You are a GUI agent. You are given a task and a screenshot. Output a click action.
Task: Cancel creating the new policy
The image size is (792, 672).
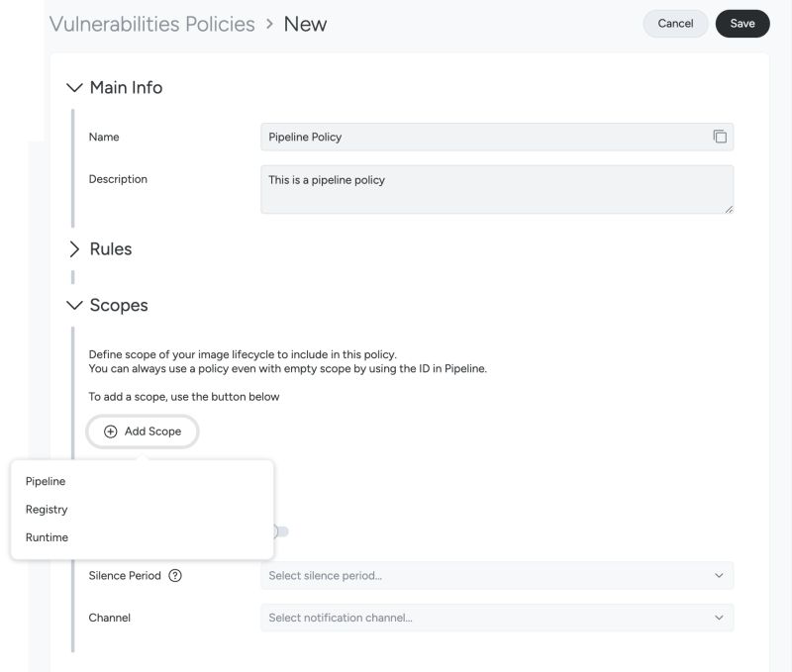(675, 23)
